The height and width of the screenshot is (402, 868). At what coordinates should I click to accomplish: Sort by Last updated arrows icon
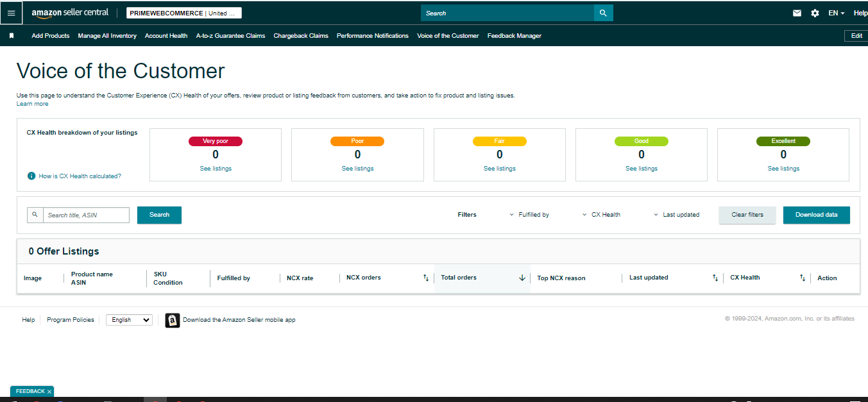715,278
